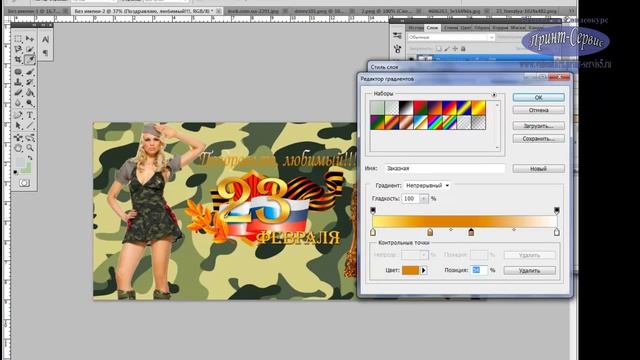
Task: Select the Move tool
Action: pos(29,39)
